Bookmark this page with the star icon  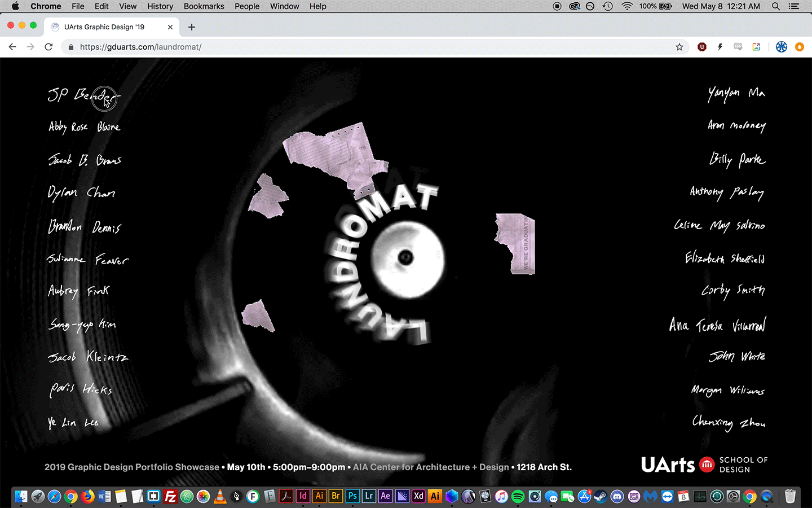click(x=679, y=47)
